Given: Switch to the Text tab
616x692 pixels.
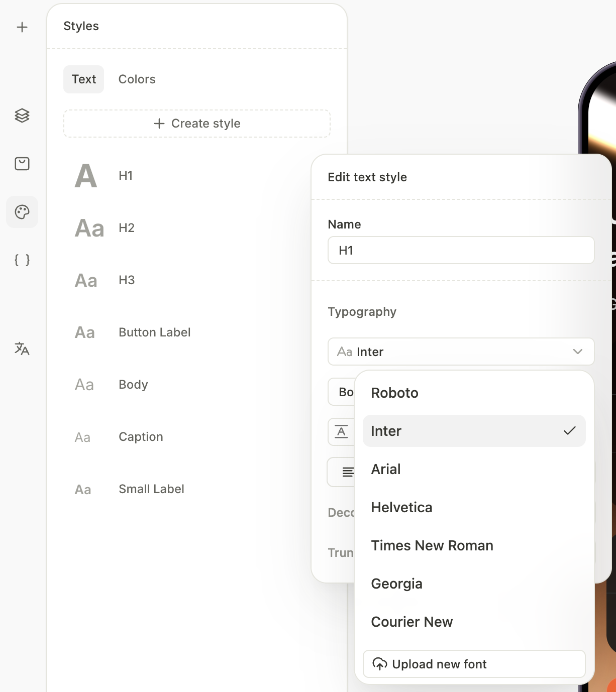Looking at the screenshot, I should tap(84, 79).
